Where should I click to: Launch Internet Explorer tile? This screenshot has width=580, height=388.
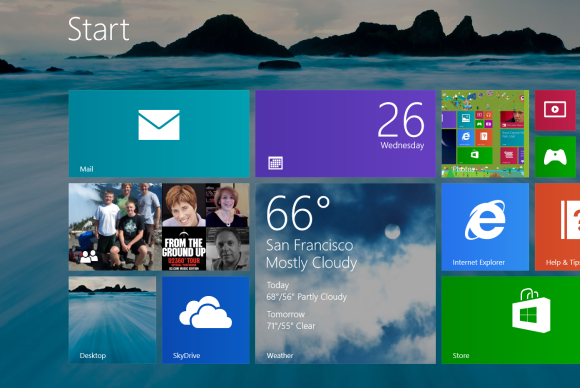485,227
